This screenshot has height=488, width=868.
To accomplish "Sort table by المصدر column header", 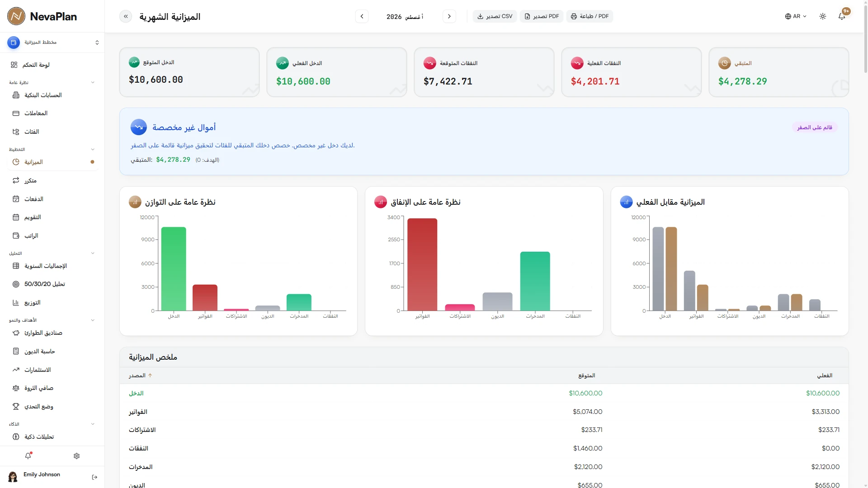I will tap(141, 375).
